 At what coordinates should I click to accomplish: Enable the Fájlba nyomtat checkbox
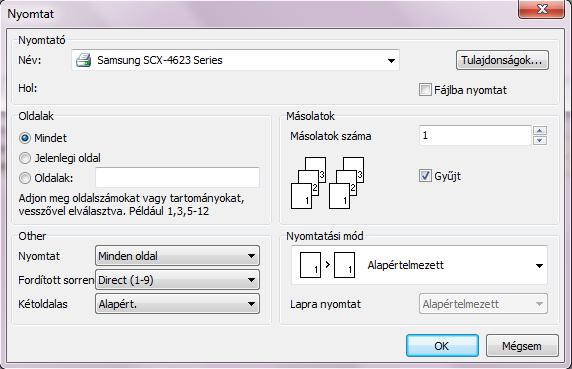click(425, 90)
